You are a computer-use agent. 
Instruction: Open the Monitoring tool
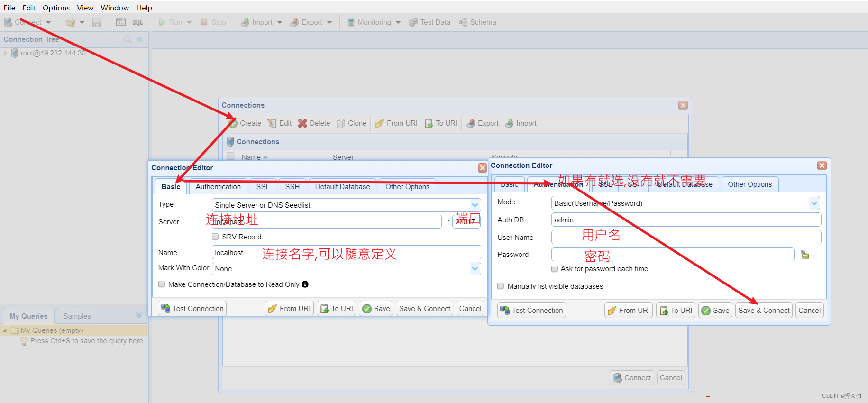pos(369,22)
